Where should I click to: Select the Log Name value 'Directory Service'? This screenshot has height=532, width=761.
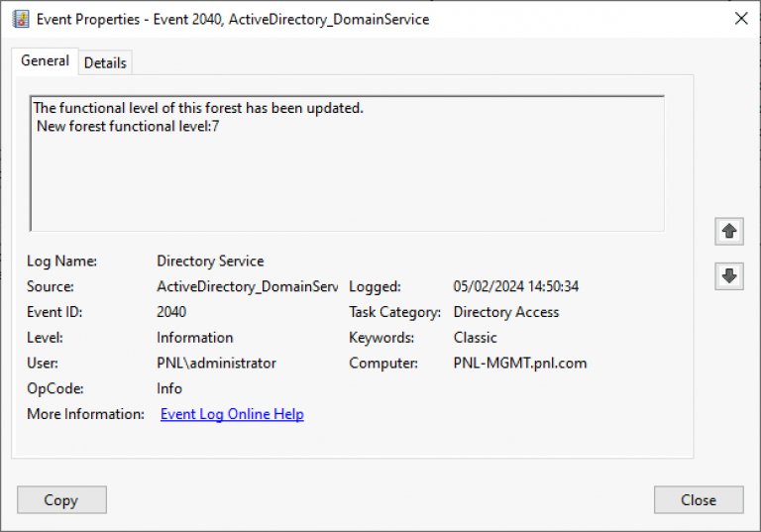point(210,262)
